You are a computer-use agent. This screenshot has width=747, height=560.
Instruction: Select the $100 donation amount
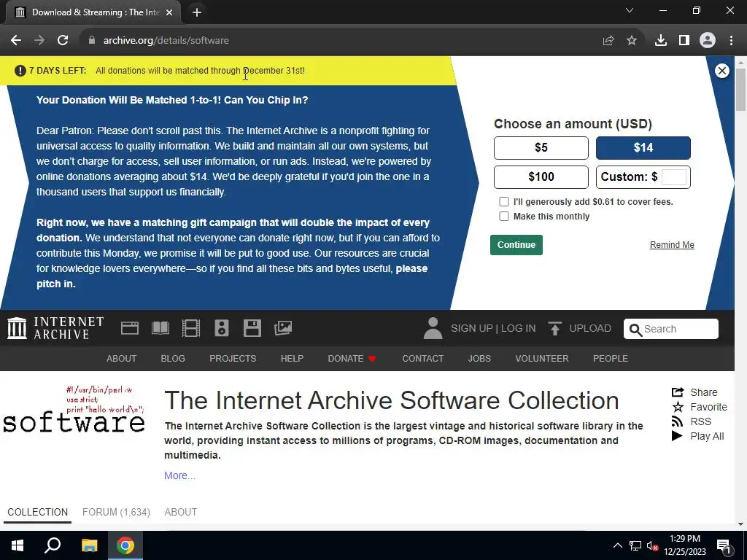(541, 177)
